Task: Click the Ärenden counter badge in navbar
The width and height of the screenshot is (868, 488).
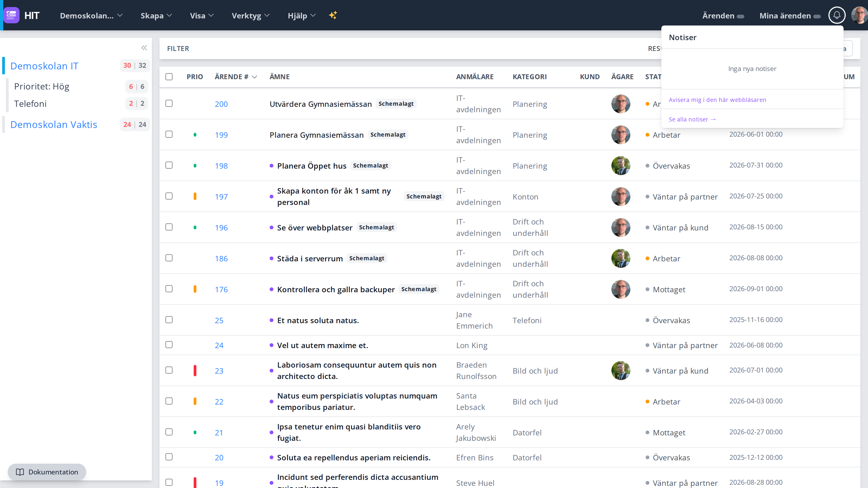Action: click(x=740, y=16)
